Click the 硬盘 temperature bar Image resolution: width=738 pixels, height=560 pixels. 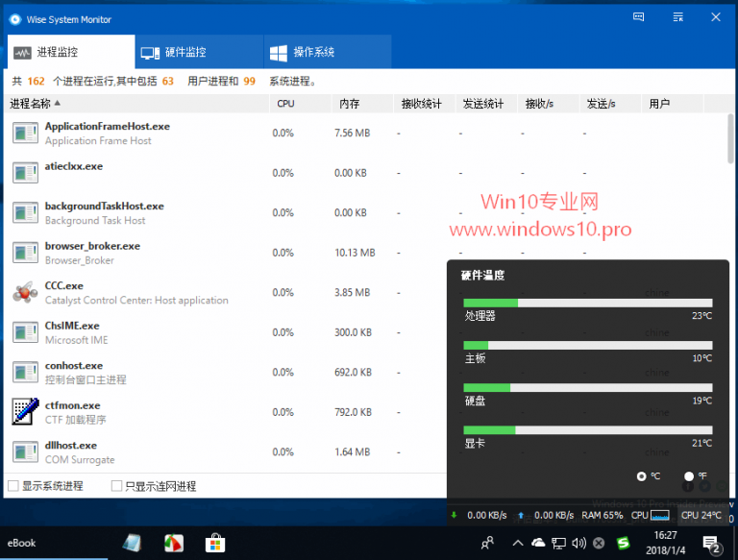pos(588,388)
